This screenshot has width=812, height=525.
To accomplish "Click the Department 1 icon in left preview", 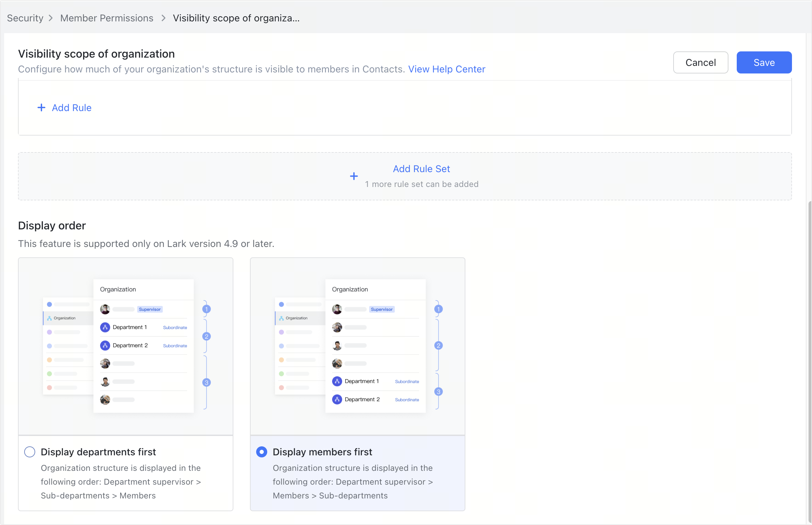I will point(105,327).
